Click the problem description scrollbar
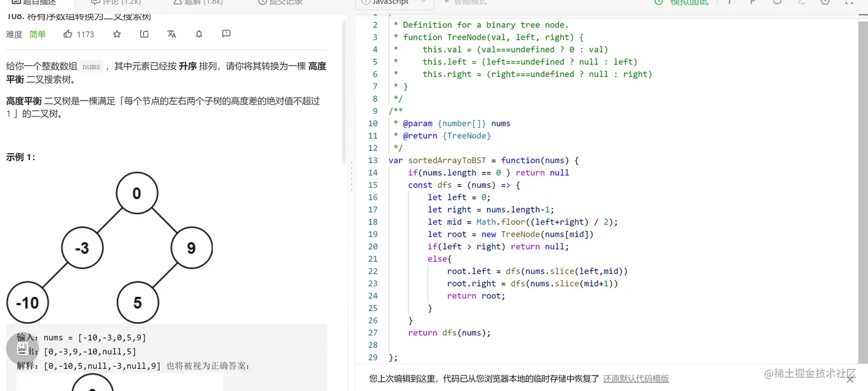Image resolution: width=868 pixels, height=391 pixels. point(344,92)
